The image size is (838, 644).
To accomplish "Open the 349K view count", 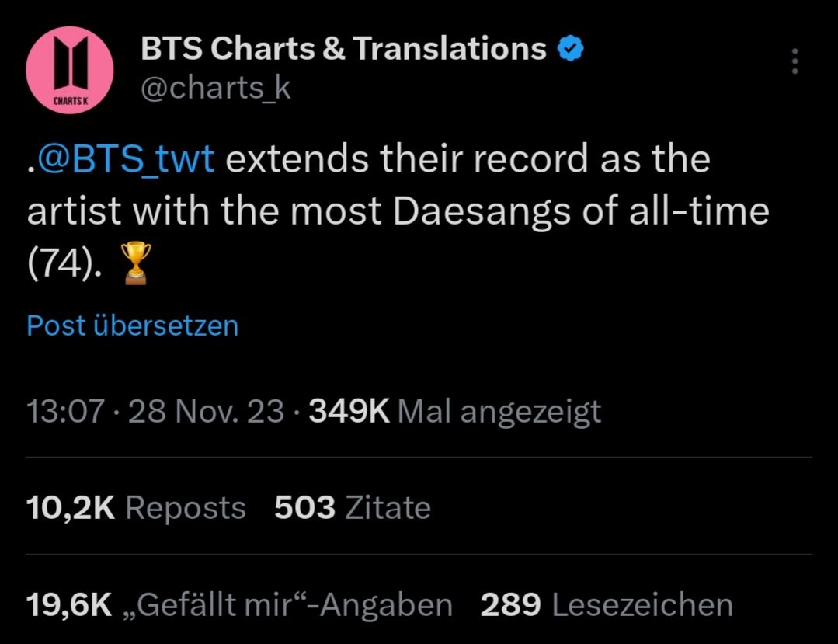I will click(349, 412).
